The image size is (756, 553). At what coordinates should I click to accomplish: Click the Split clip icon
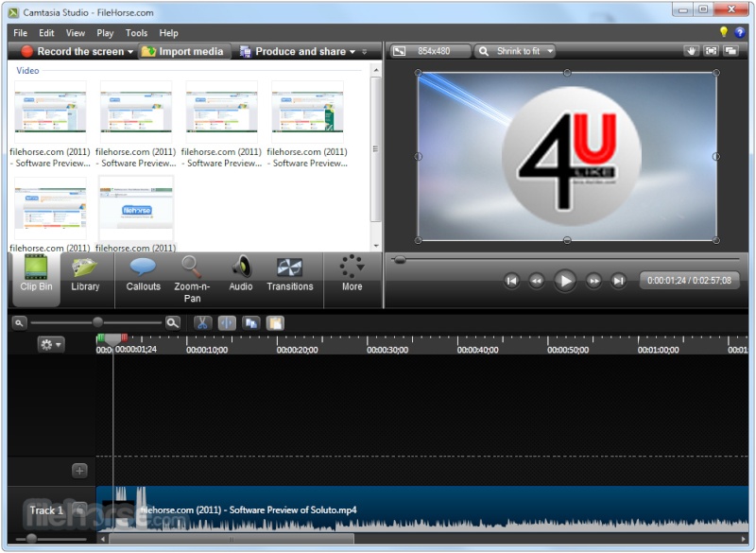[x=227, y=323]
